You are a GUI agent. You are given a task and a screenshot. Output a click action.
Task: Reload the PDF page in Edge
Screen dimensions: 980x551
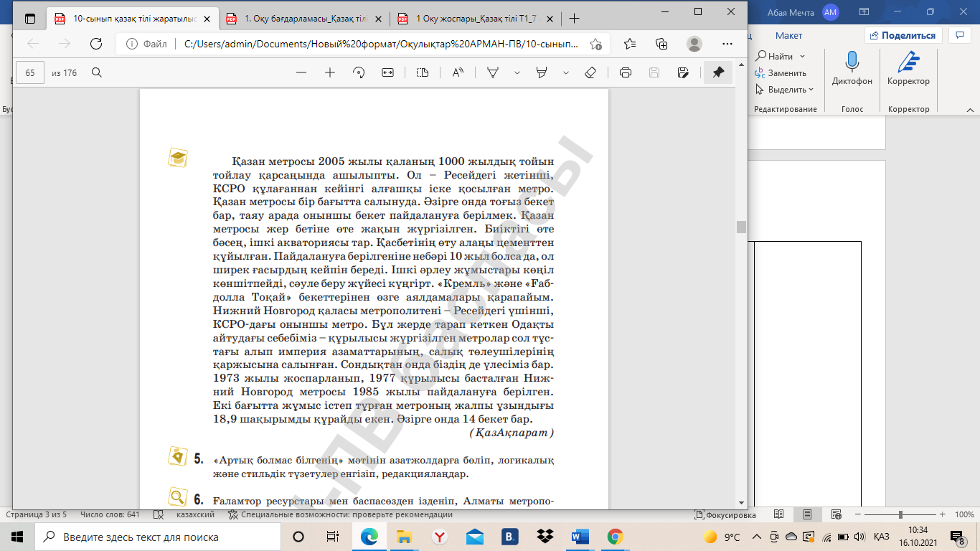pyautogui.click(x=95, y=44)
